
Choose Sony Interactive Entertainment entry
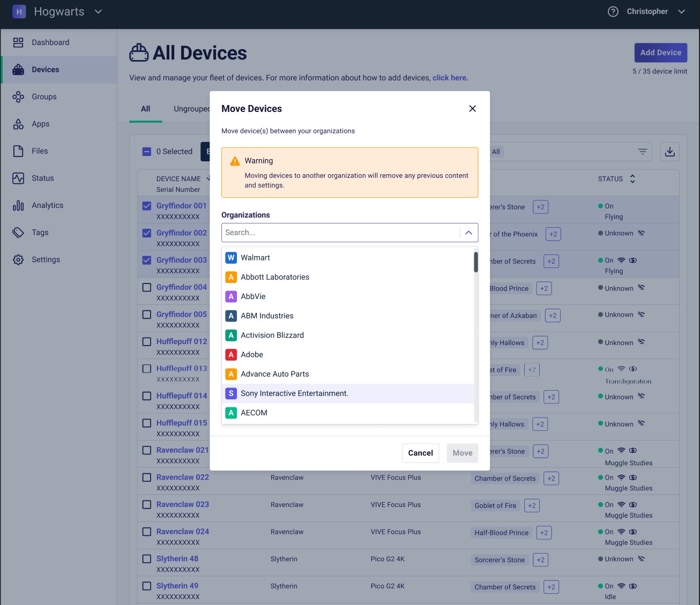[348, 393]
